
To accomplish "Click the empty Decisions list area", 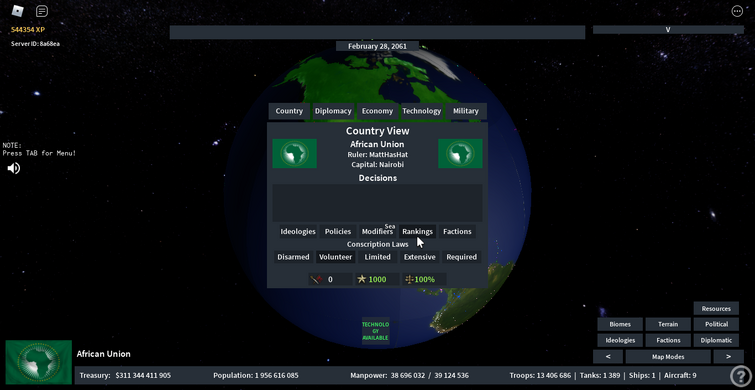I will pyautogui.click(x=378, y=203).
